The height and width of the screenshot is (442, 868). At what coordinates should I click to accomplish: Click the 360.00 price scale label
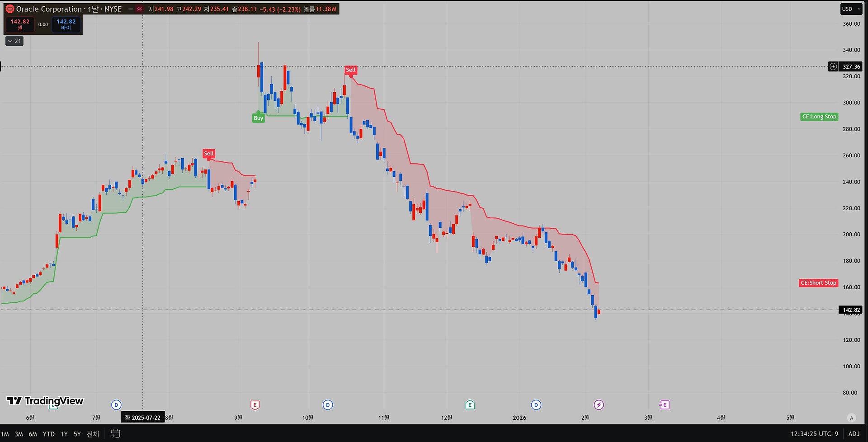[x=851, y=24]
